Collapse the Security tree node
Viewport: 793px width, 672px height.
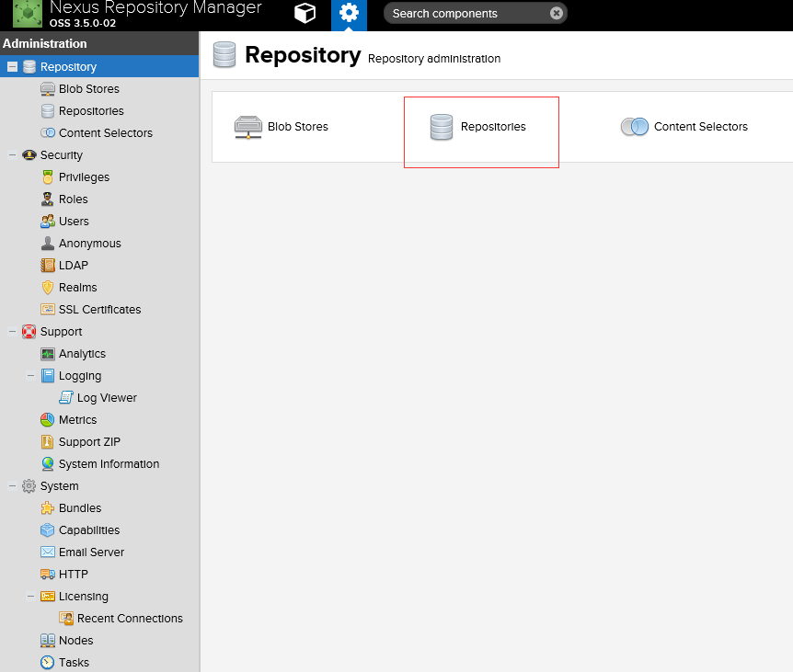[x=13, y=155]
